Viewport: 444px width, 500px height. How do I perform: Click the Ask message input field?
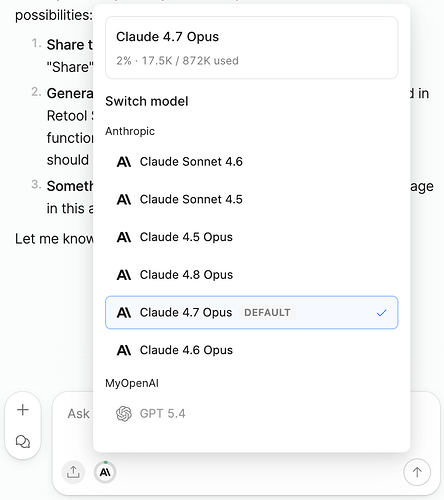(x=78, y=414)
